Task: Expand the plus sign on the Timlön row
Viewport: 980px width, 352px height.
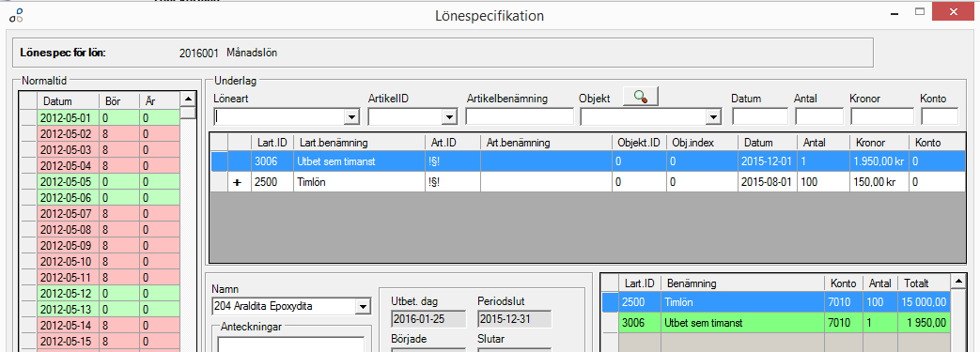Action: 238,181
